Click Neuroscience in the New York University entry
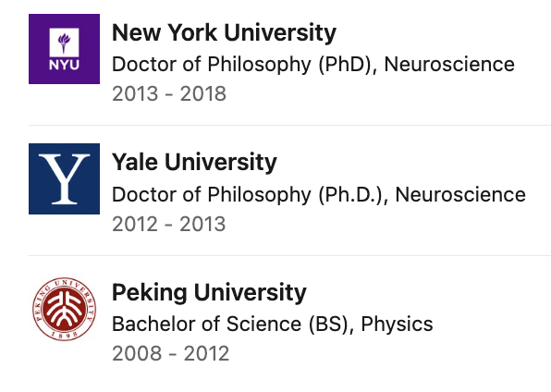The width and height of the screenshot is (551, 392). point(449,65)
